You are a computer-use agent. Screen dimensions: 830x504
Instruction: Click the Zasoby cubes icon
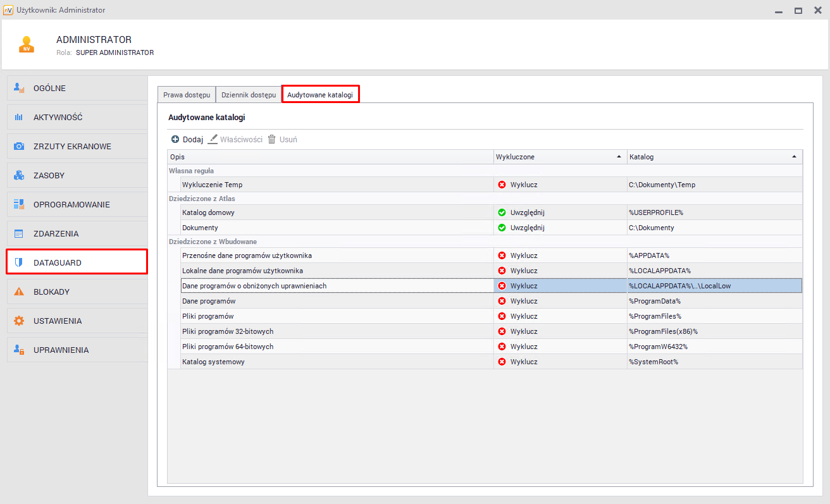(19, 176)
